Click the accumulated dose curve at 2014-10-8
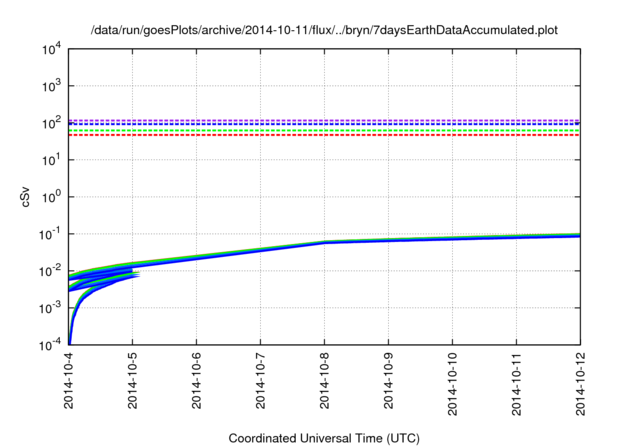 (x=324, y=242)
